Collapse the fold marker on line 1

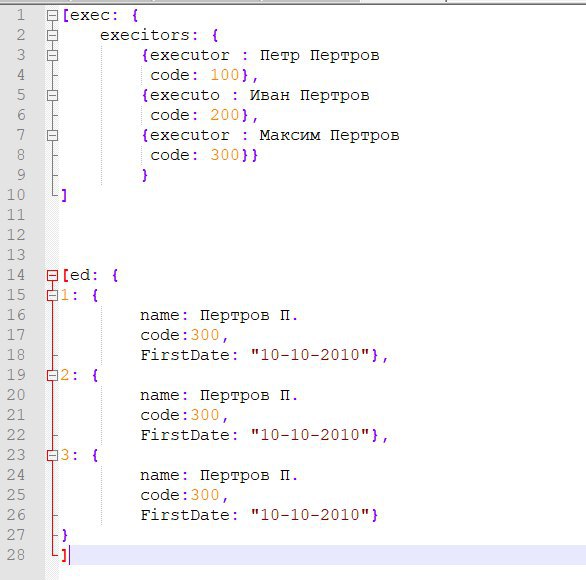[x=52, y=16]
